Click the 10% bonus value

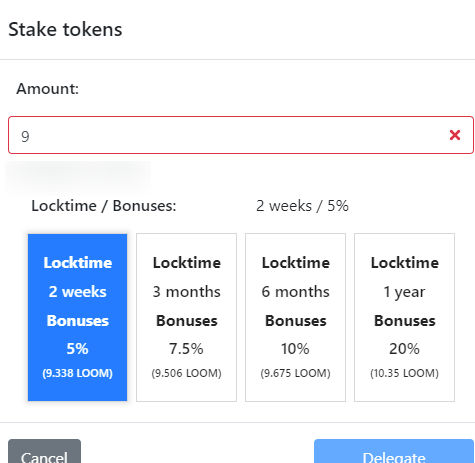295,349
